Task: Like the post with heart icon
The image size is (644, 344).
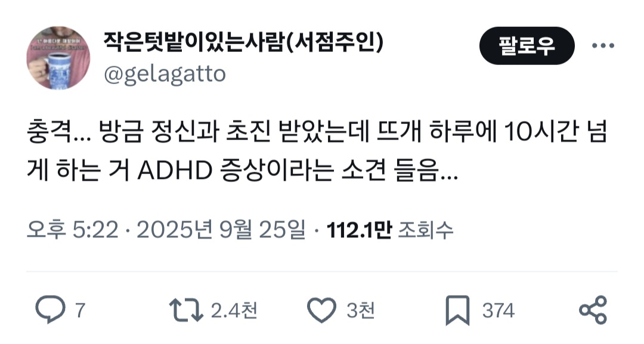Action: (x=321, y=311)
